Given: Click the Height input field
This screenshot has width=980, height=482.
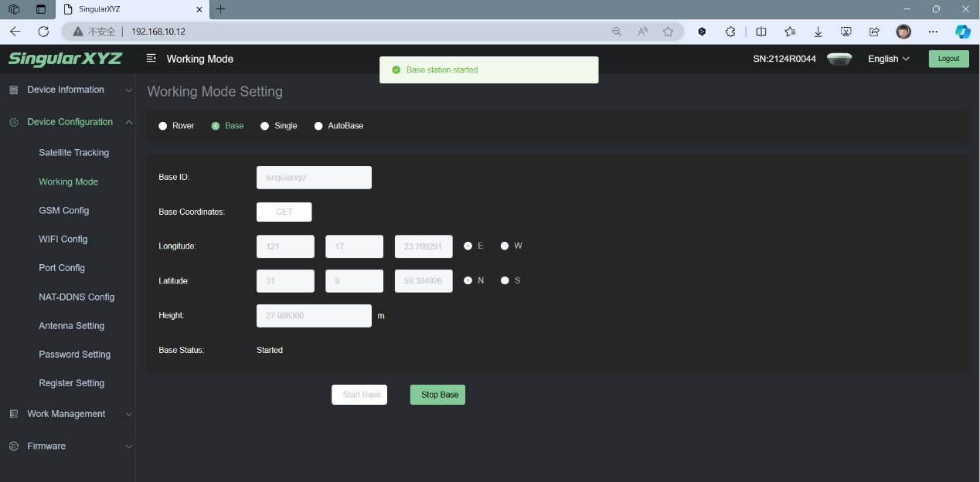Looking at the screenshot, I should (x=314, y=316).
